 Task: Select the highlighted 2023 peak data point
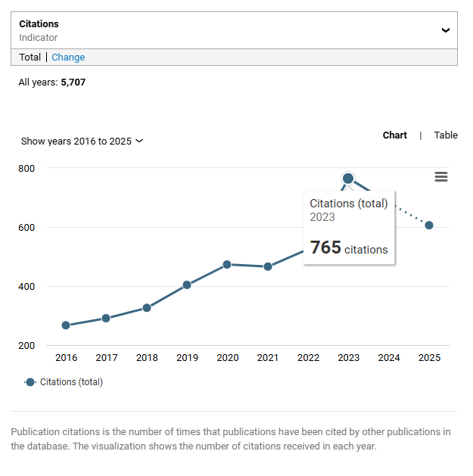click(348, 179)
